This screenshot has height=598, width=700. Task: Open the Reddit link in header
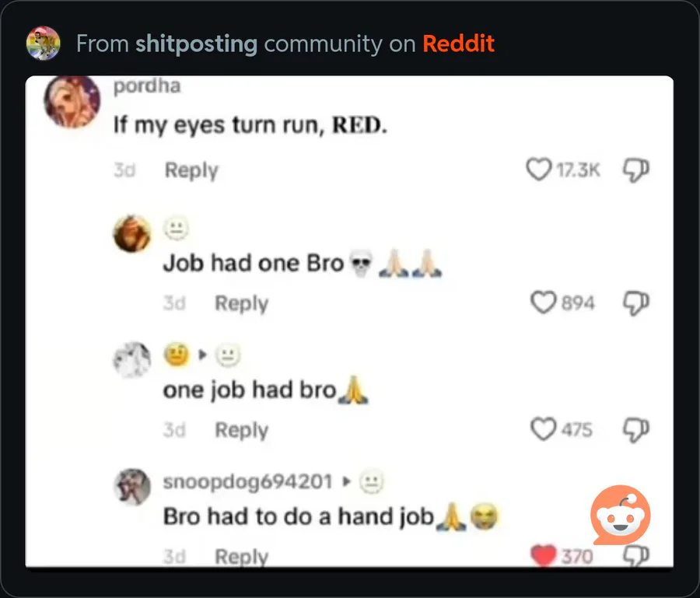point(458,44)
